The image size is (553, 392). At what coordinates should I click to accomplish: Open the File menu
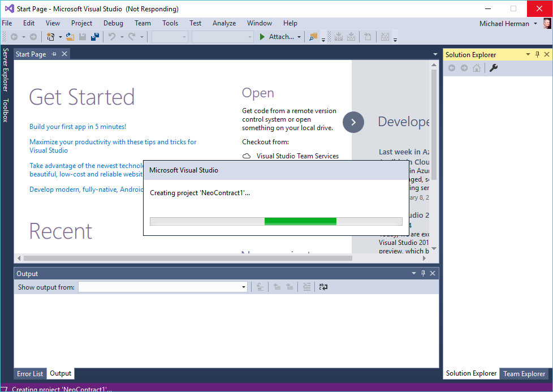(7, 23)
